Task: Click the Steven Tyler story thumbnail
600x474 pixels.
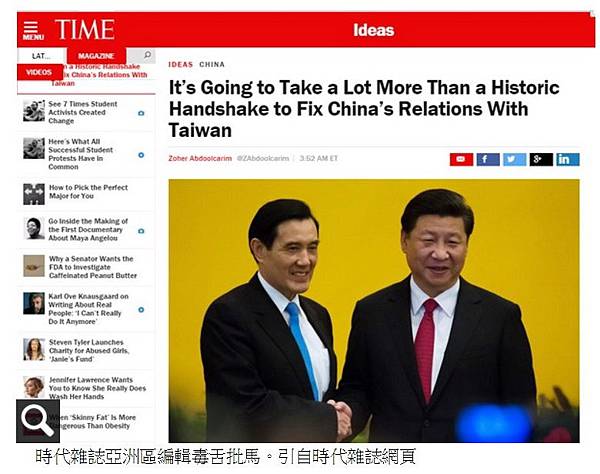Action: click(x=34, y=349)
